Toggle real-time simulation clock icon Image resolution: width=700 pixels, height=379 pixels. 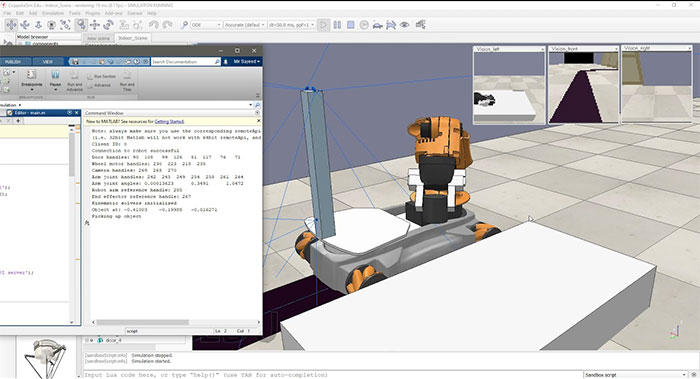[364, 25]
